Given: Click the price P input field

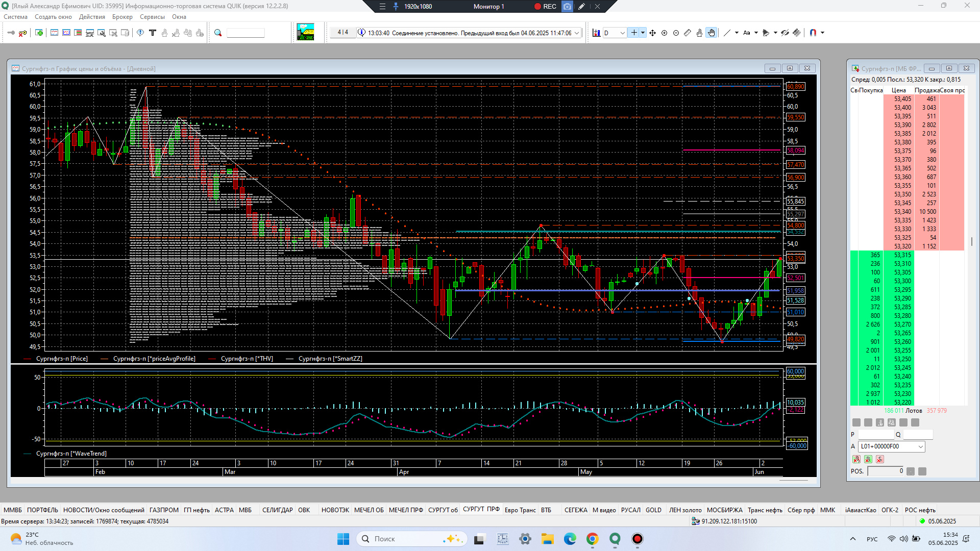Looking at the screenshot, I should (876, 435).
